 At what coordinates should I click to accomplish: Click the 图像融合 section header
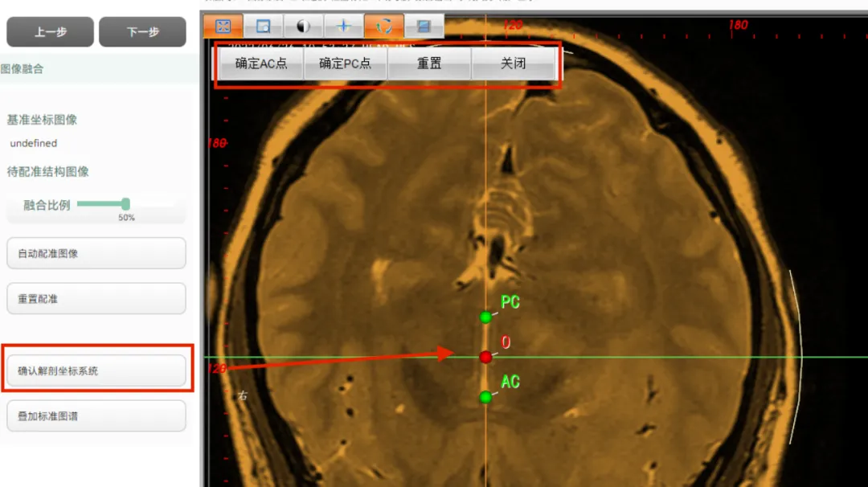(23, 69)
